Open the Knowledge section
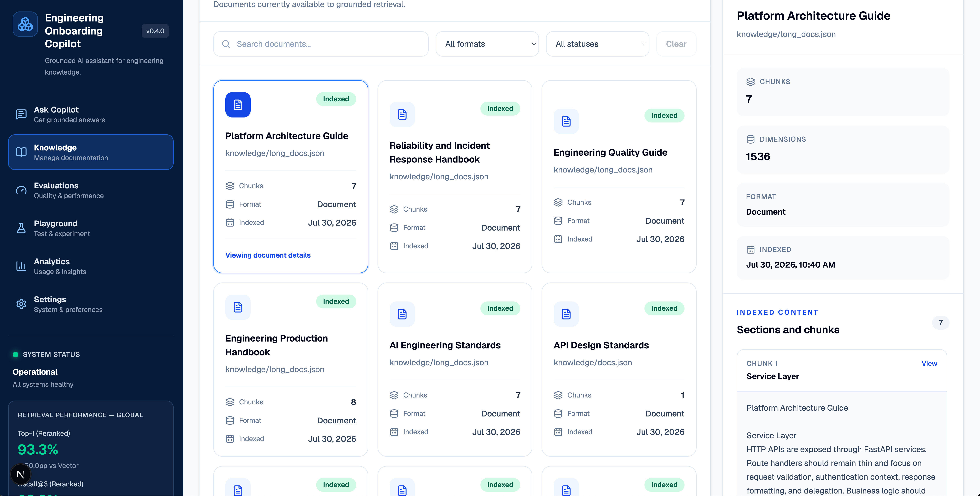Screen dimensions: 980x496 click(90, 152)
